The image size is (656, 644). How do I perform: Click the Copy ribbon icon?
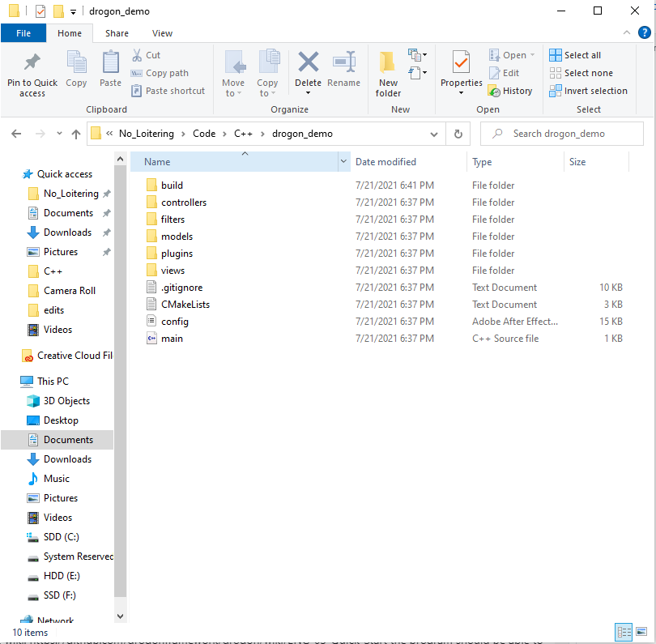click(x=76, y=62)
